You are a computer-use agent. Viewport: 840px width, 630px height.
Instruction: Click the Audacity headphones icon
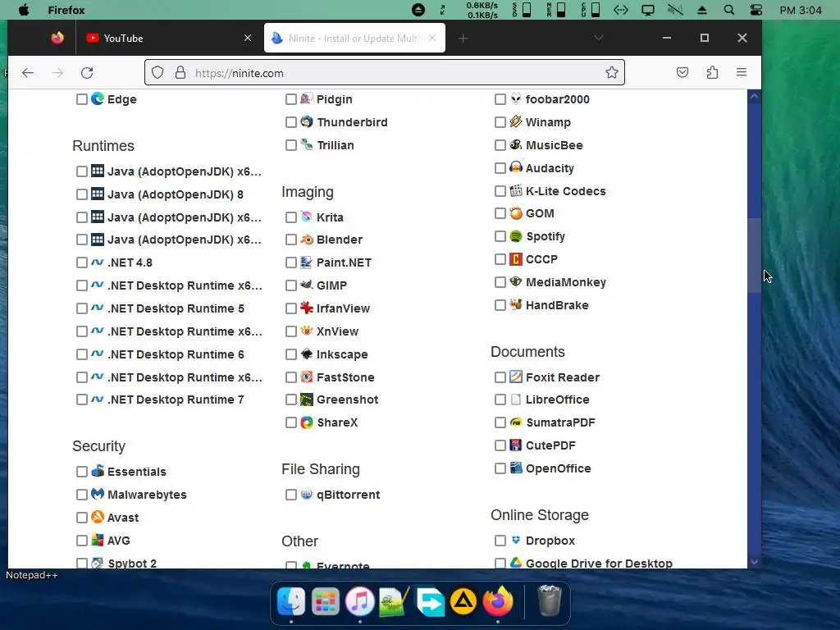tap(515, 167)
